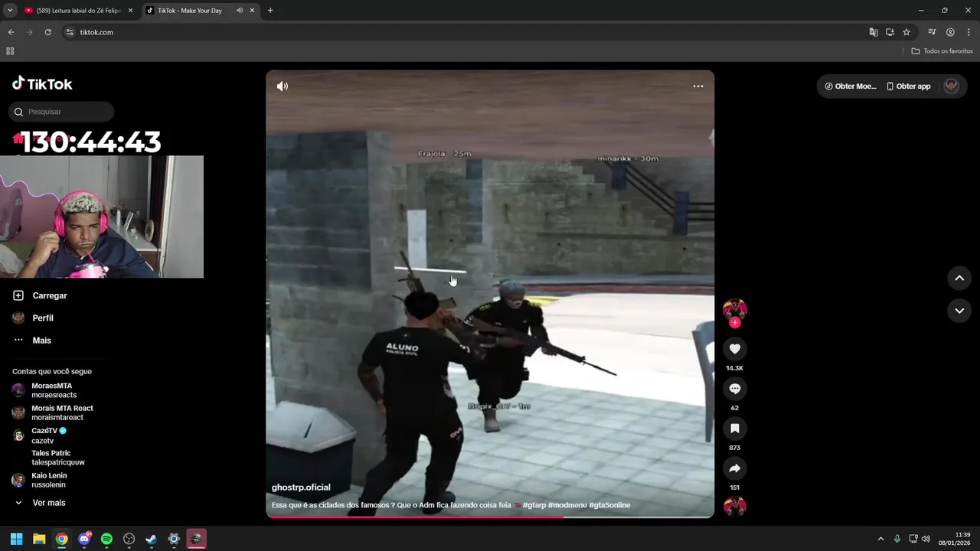Open the ghostrp.oficial creator profile link

(x=301, y=487)
